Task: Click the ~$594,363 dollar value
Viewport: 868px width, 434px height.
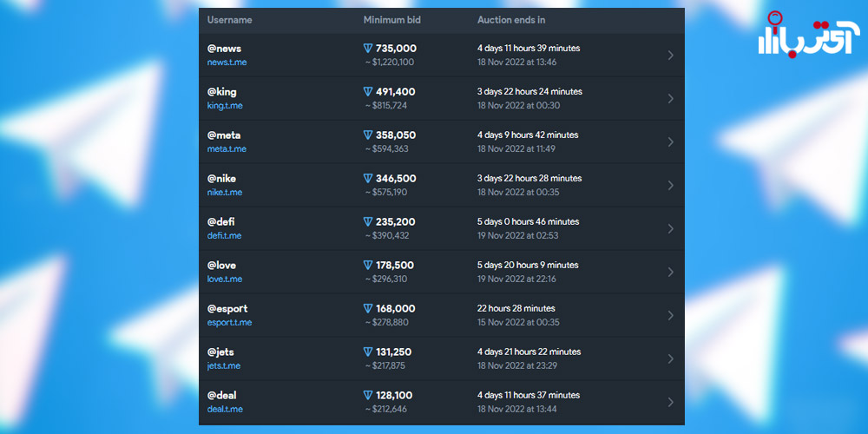Action: tap(386, 149)
